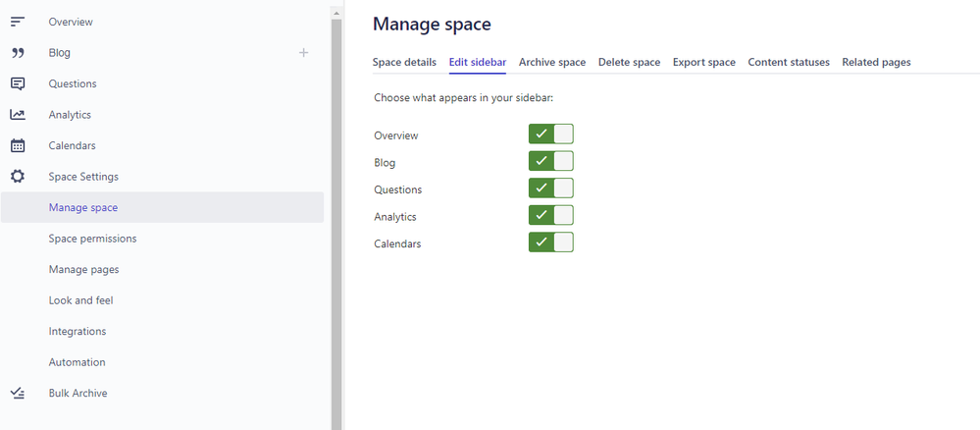Viewport: 980px width, 430px height.
Task: Open Integrations settings
Action: click(x=77, y=331)
